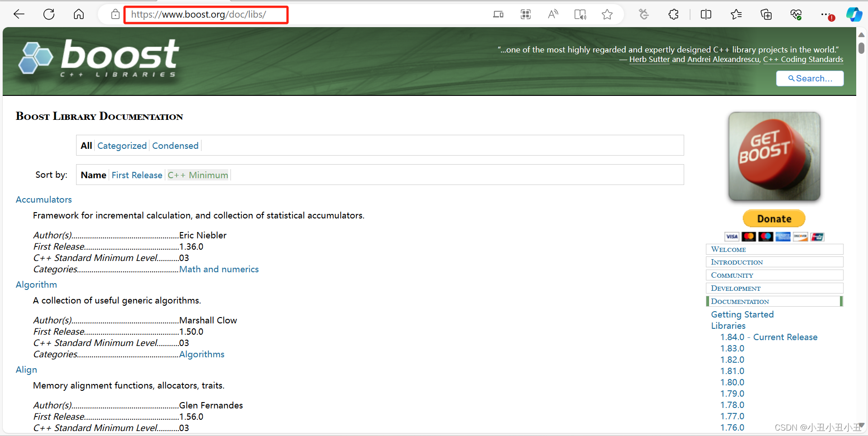Open the Libraries sidebar link
Viewport: 868px width, 436px height.
click(728, 326)
